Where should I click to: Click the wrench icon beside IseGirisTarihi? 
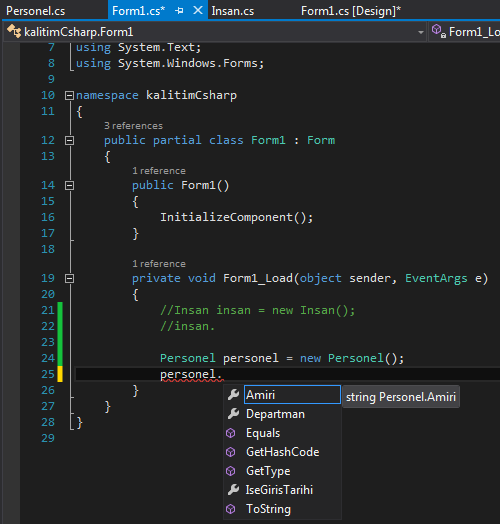(233, 490)
